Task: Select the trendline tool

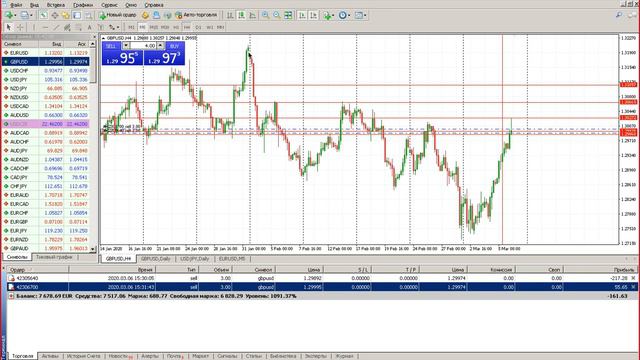Action: 56,27
